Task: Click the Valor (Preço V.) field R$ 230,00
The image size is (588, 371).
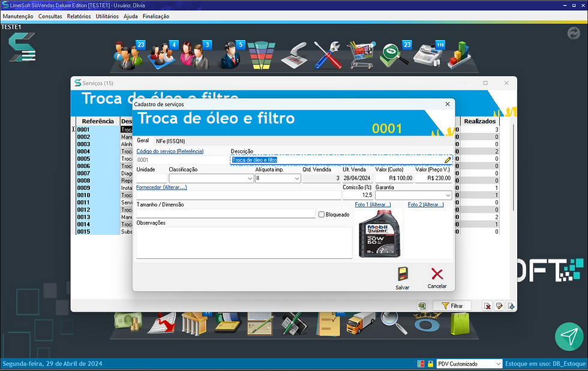Action: (x=433, y=179)
